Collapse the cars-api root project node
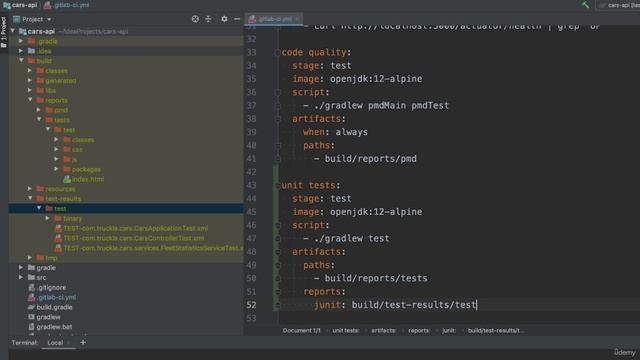The image size is (640, 360). coord(13,31)
